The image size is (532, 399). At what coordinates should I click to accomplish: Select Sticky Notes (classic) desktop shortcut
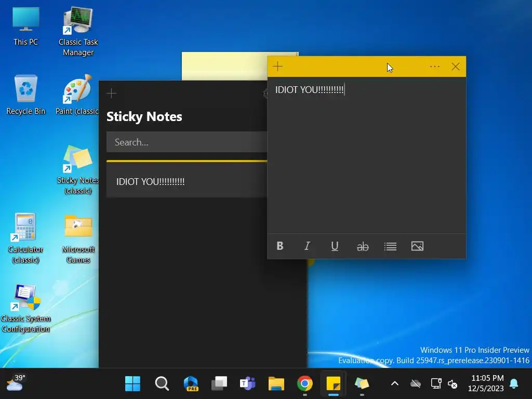78,170
